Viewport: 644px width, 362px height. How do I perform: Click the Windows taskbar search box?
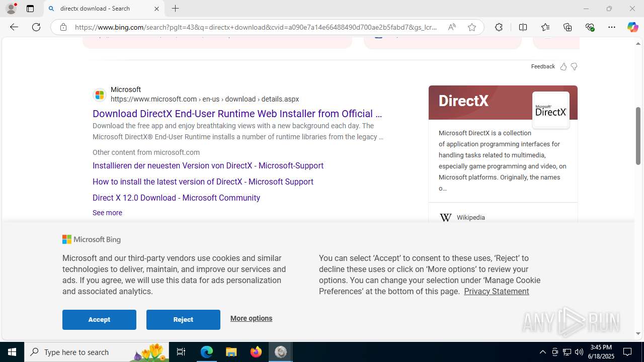97,352
